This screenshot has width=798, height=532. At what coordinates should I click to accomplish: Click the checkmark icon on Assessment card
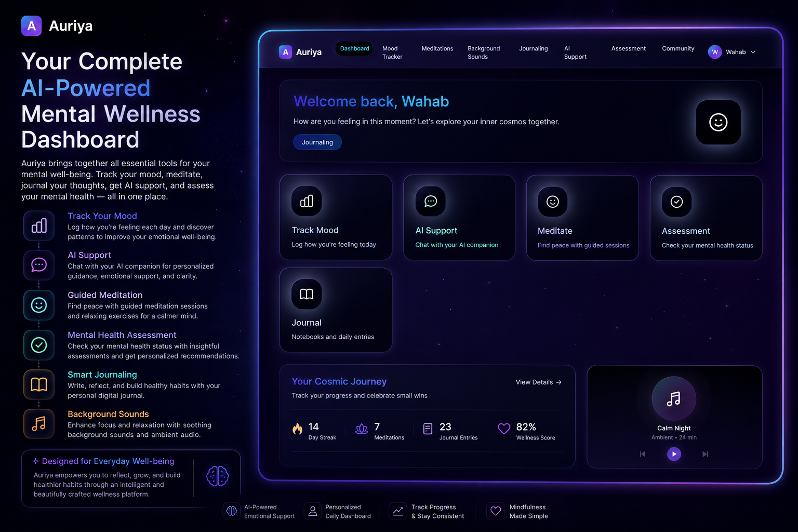click(x=676, y=202)
